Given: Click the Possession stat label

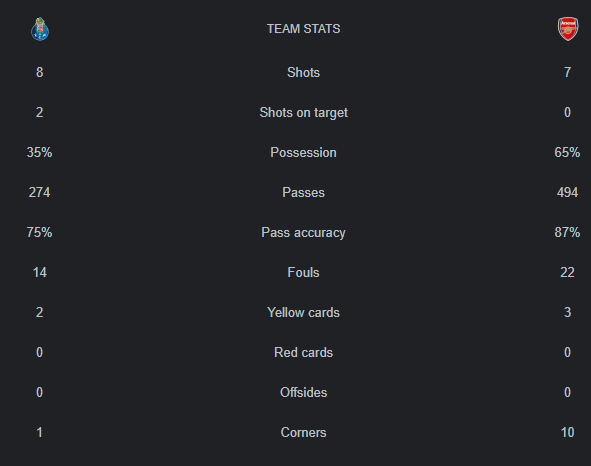Looking at the screenshot, I should click(x=303, y=153).
